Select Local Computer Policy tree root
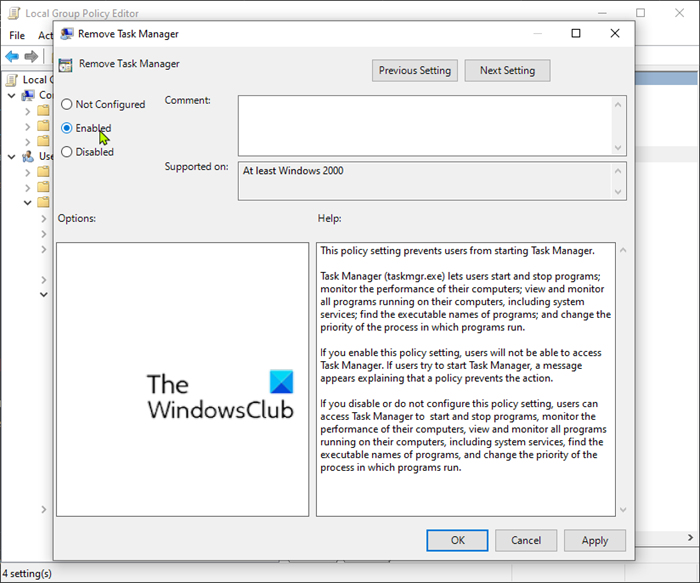The width and height of the screenshot is (700, 583). pos(30,80)
